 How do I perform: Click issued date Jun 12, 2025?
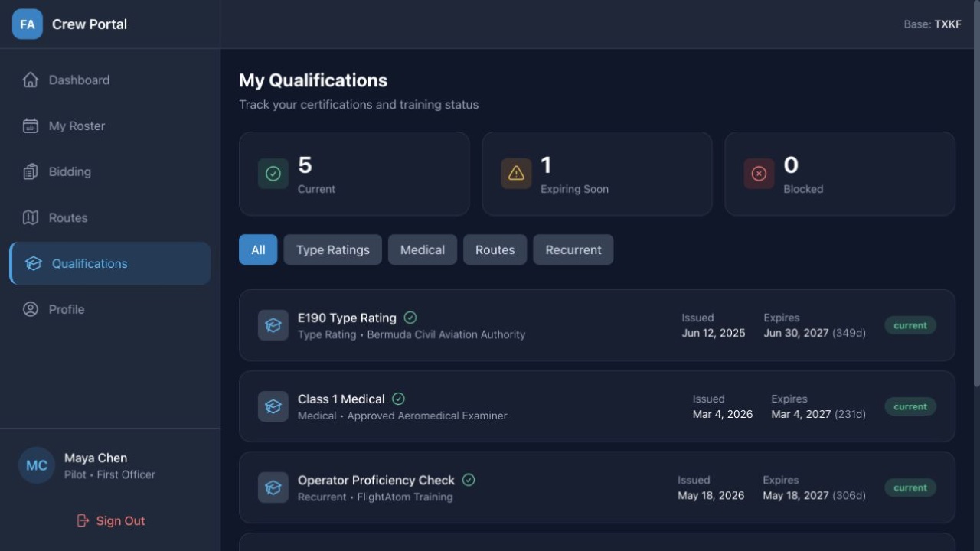pos(714,333)
